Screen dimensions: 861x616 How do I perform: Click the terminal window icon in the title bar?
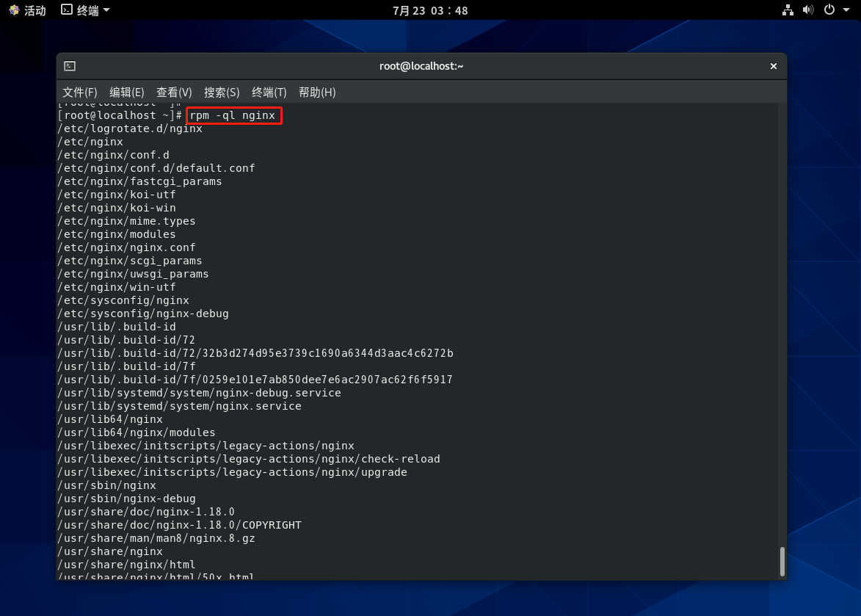pyautogui.click(x=69, y=66)
